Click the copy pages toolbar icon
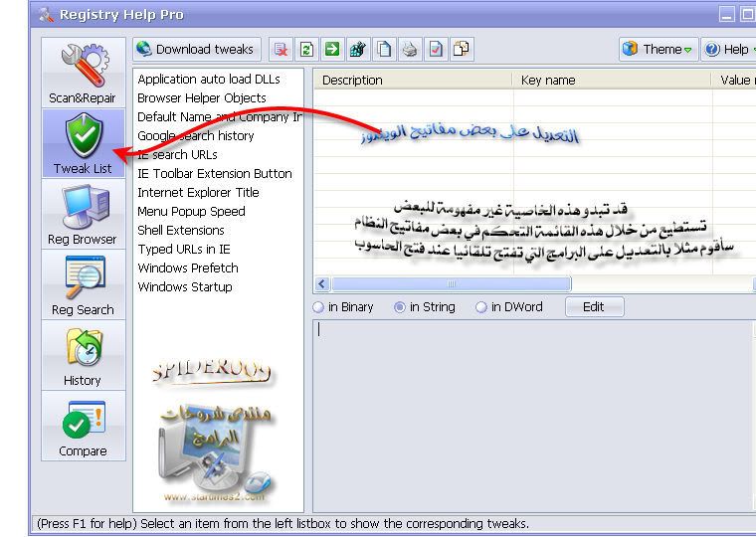The width and height of the screenshot is (756, 537). coord(384,49)
